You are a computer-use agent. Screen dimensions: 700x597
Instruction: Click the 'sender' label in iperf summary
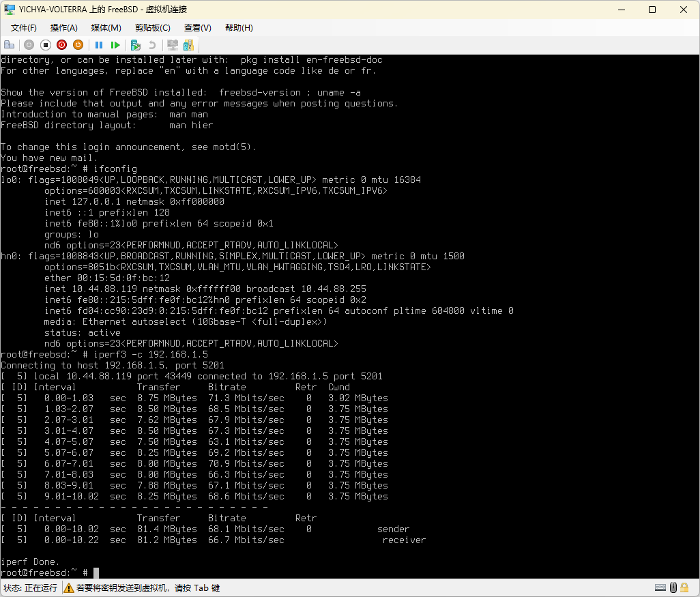pyautogui.click(x=393, y=529)
